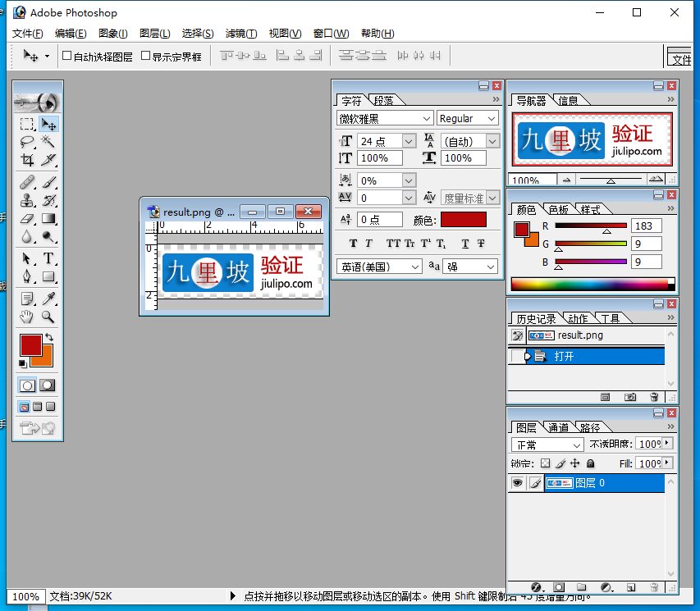The image size is (700, 611).
Task: Open the 滤镜 menu
Action: click(x=240, y=34)
